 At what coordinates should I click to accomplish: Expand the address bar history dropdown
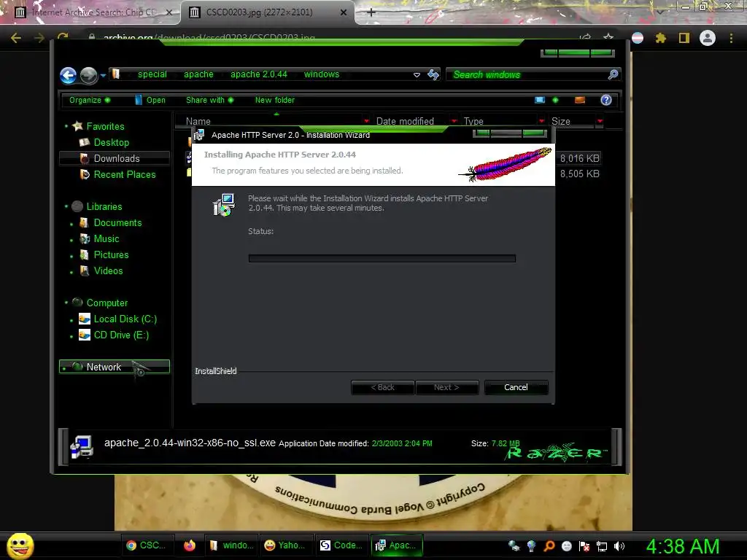[x=417, y=75]
